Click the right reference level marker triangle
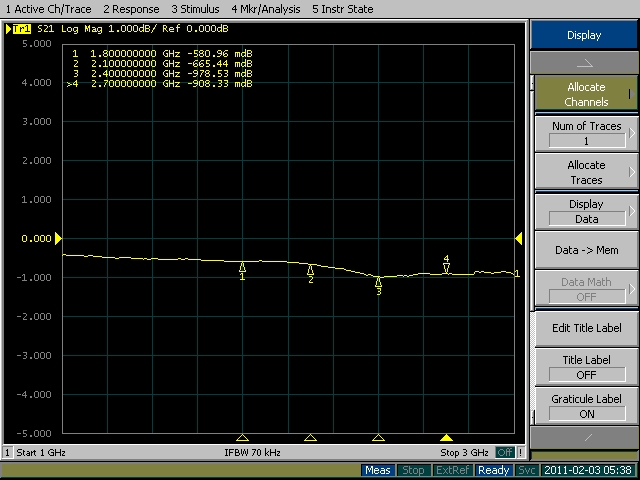Screen dimensions: 640x480 pyautogui.click(x=519, y=238)
